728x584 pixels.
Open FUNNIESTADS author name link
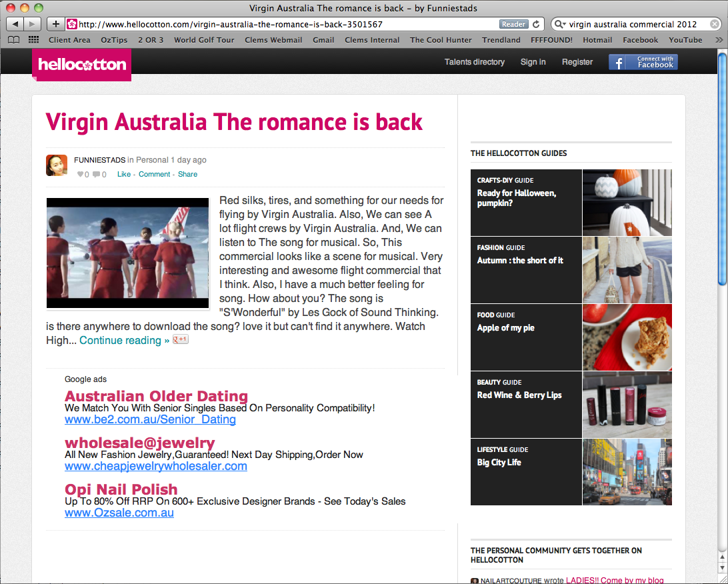tap(100, 160)
